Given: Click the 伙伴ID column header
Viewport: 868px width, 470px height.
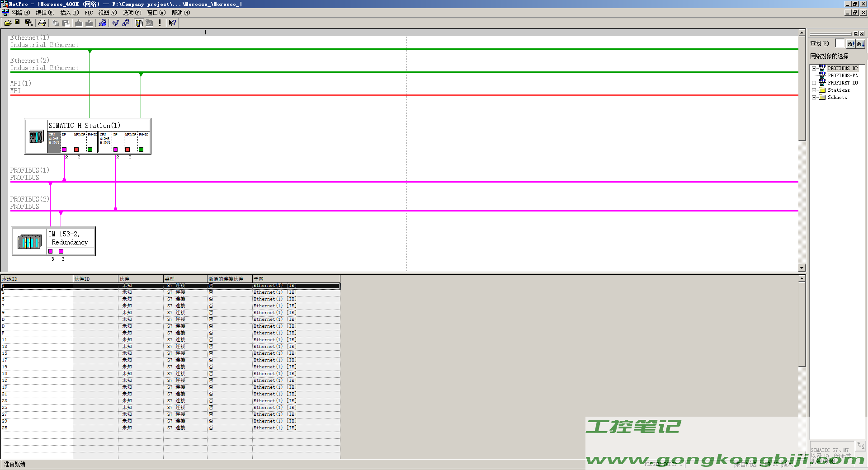Looking at the screenshot, I should coord(95,279).
